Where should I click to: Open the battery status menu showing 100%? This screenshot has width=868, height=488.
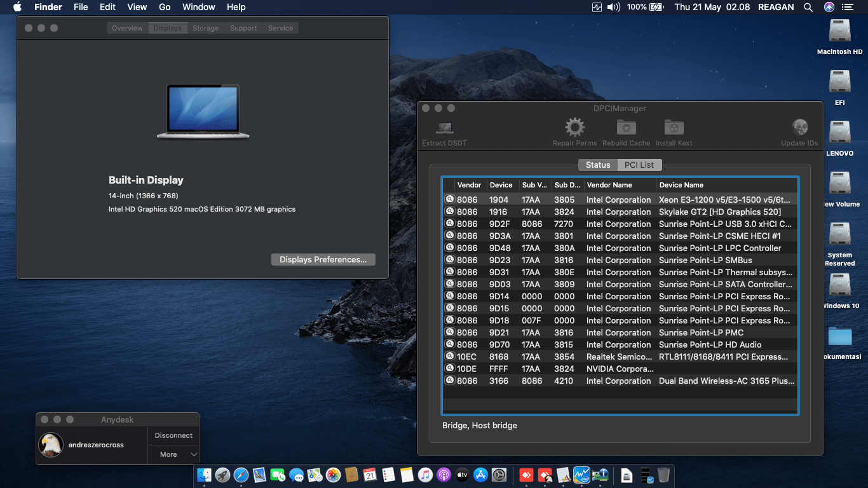pos(644,7)
